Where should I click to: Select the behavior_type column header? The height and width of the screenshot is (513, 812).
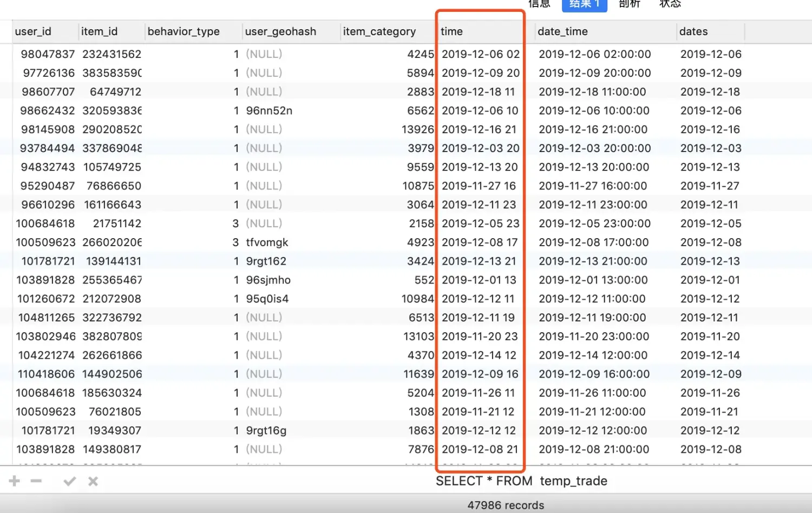pyautogui.click(x=184, y=31)
